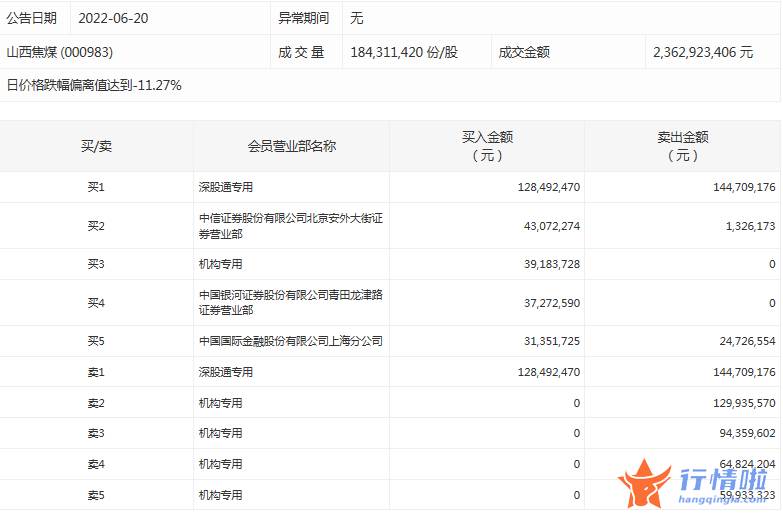Select buy amount in the 买1 row

(549, 187)
